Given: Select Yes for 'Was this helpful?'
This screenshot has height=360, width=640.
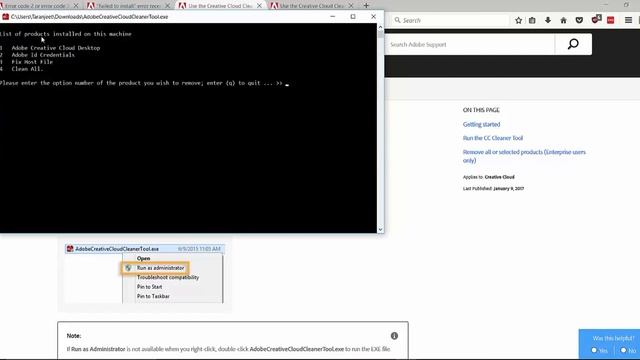Looking at the screenshot, I should tap(594, 350).
